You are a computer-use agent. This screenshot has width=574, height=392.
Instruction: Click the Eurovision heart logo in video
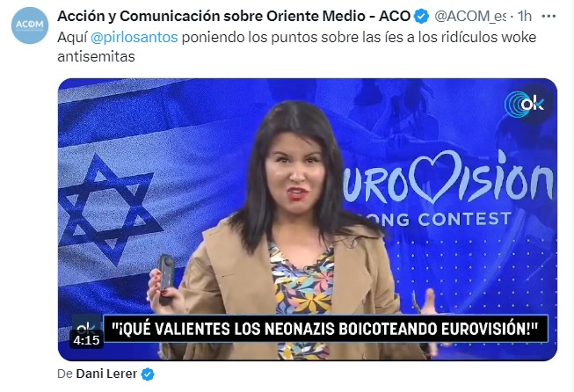click(437, 177)
